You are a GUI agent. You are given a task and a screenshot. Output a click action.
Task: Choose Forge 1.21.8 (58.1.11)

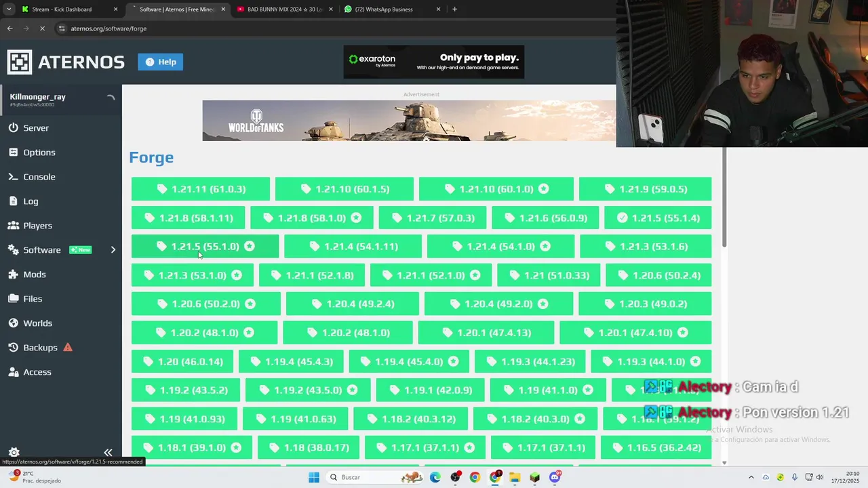[188, 218]
